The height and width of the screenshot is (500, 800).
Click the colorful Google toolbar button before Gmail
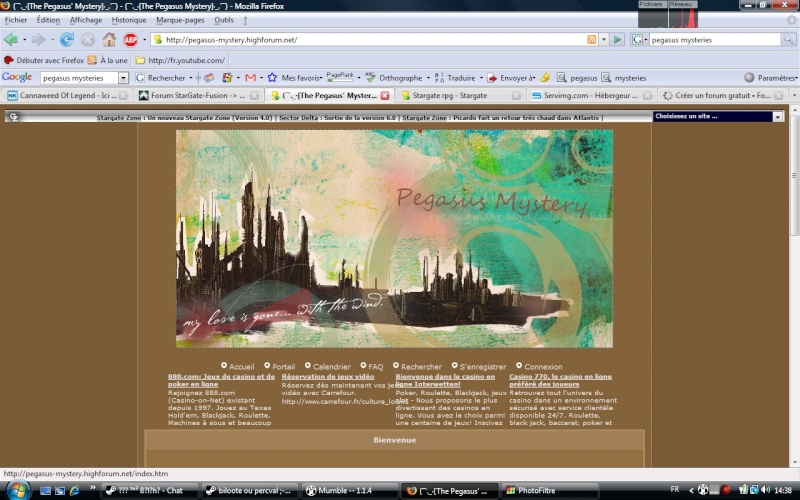[x=228, y=78]
